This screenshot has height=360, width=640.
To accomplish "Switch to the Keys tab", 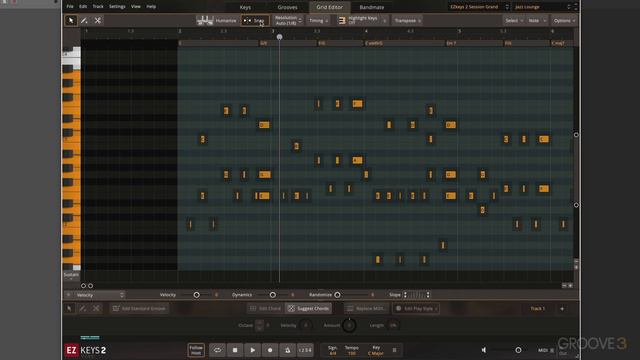I will tap(245, 7).
